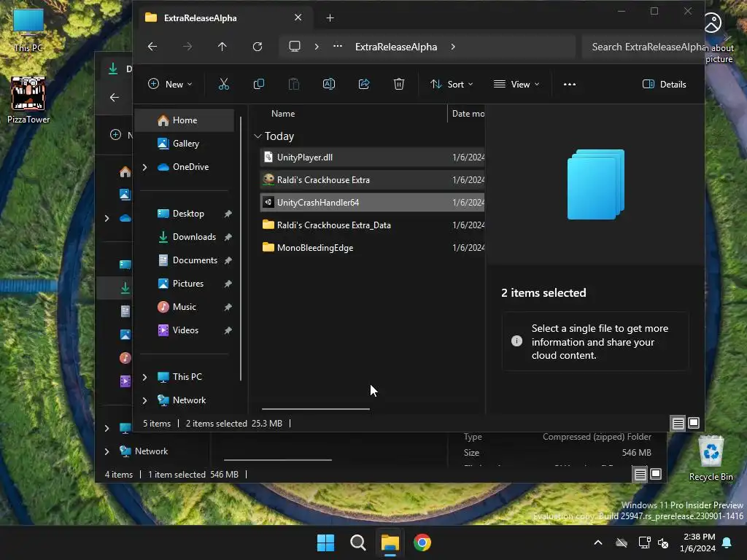The width and height of the screenshot is (747, 560).
Task: Click chevron after ExtraReleaseAlpha breadcrumb
Action: 452,46
